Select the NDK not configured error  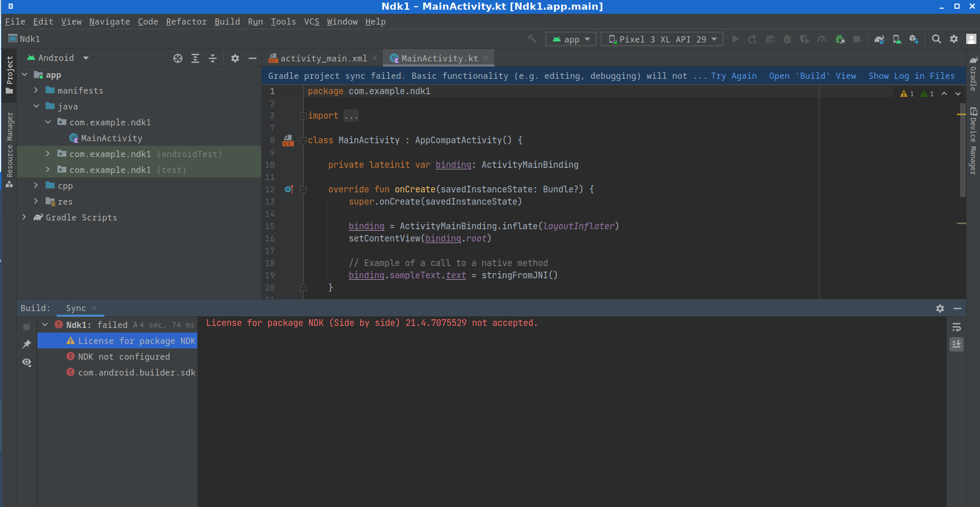124,357
